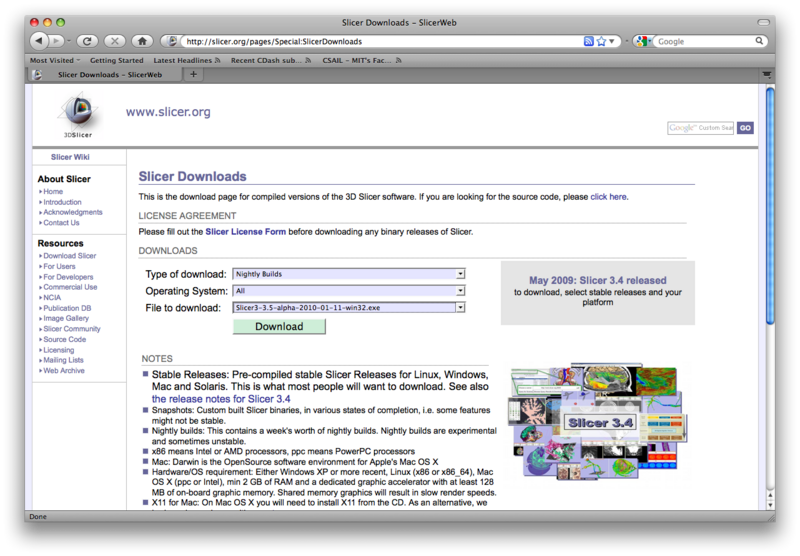The height and width of the screenshot is (556, 800).
Task: Click the 'May 2009: Slicer 3.4 released' heading
Action: (x=597, y=280)
